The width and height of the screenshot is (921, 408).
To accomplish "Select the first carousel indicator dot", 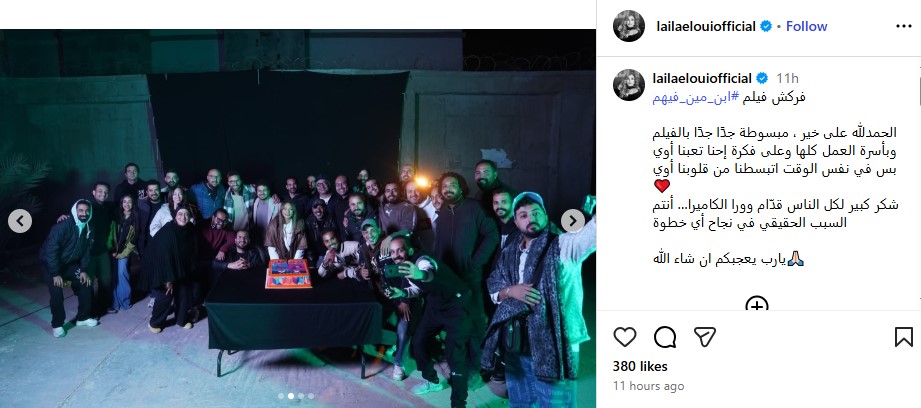I will (281, 396).
